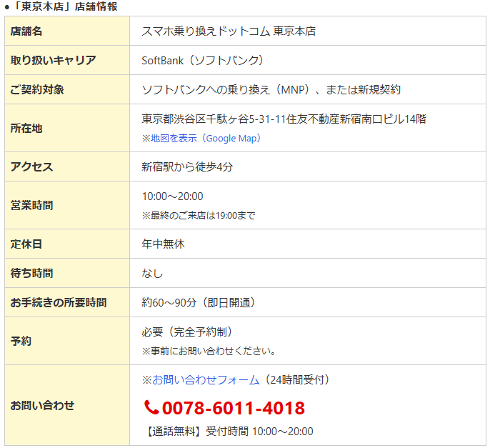This screenshot has height=448, width=490.
Task: Select text 【通話無料】受付時間 10:00～20:00
Action: pyautogui.click(x=229, y=432)
